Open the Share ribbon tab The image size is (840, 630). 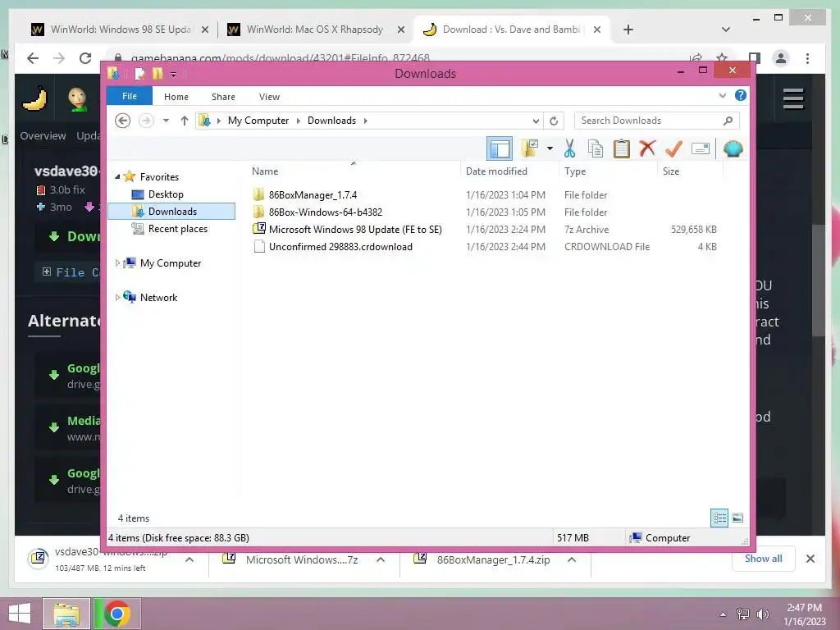(x=223, y=97)
